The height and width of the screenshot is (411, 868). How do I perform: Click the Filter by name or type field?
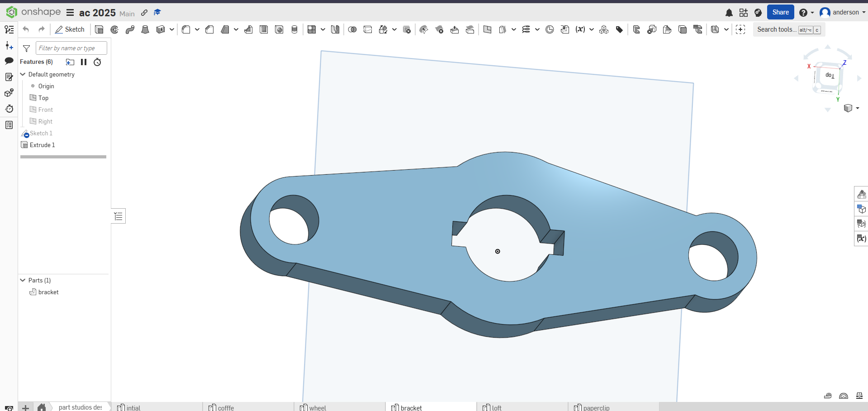click(71, 48)
